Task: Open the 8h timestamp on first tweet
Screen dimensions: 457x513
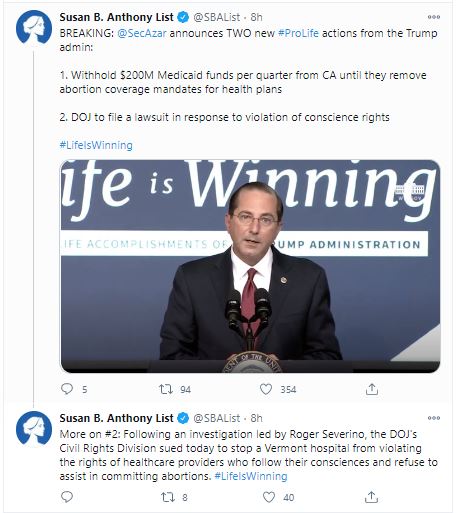Action: 257,17
